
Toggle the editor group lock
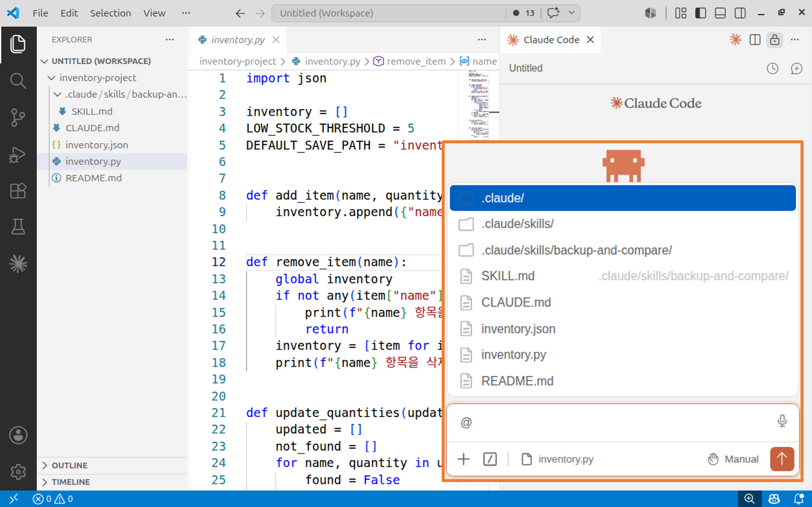pyautogui.click(x=775, y=39)
